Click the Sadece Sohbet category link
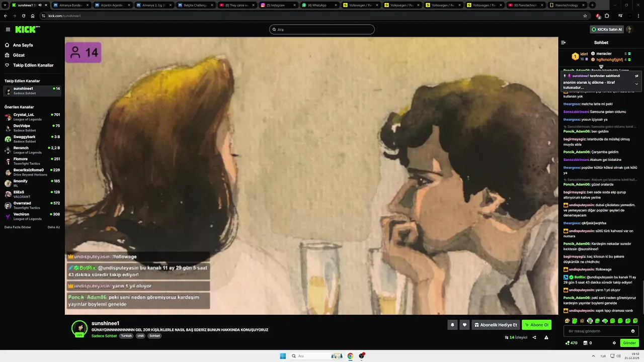Viewport: 644px width, 362px height. (104, 336)
